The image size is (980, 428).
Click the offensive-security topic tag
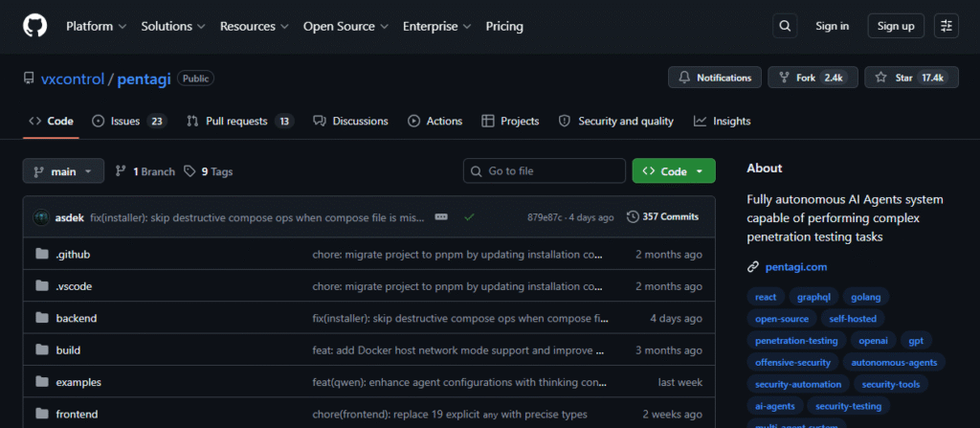pos(792,362)
